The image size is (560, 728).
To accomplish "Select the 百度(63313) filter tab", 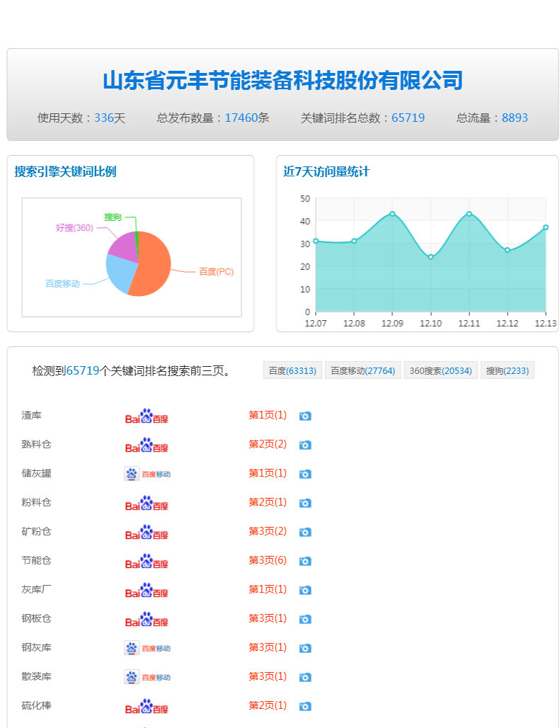I will [x=292, y=370].
